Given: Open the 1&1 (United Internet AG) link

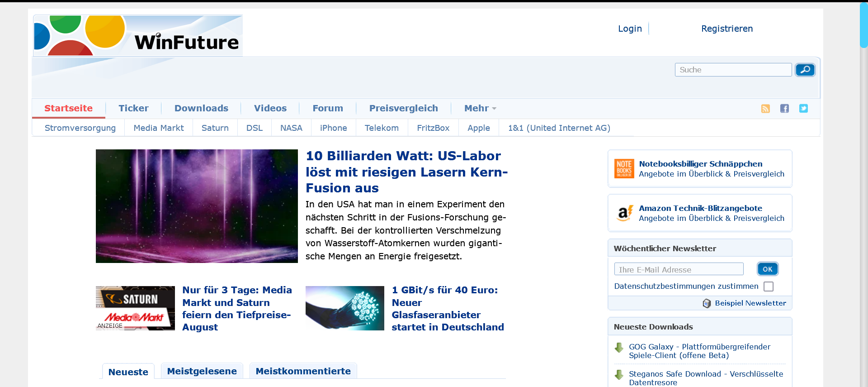Looking at the screenshot, I should (559, 128).
